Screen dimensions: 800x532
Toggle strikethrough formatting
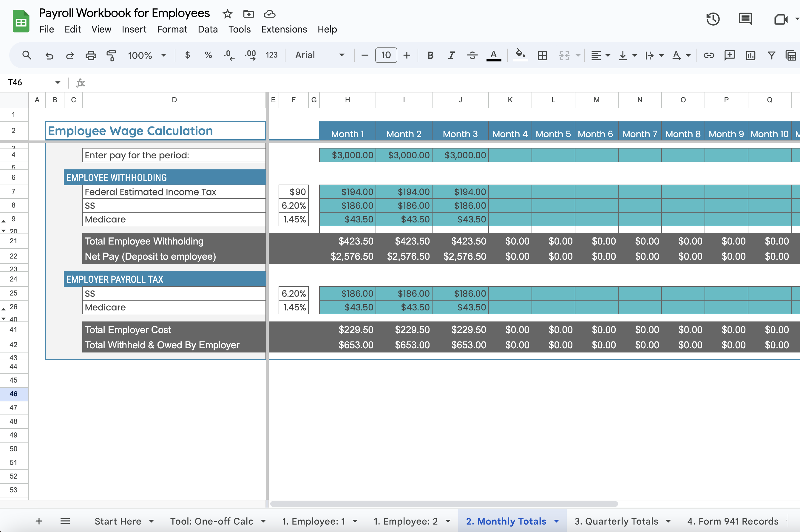click(472, 55)
